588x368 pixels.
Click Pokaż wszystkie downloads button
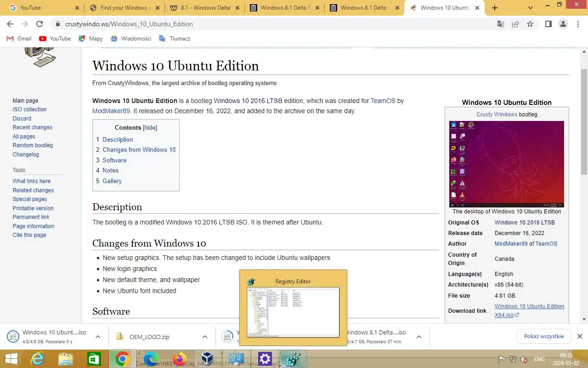click(x=544, y=336)
